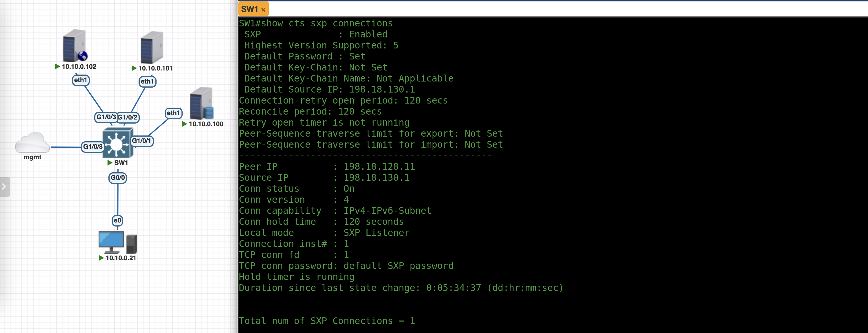
Task: Click the SW1 switch icon
Action: coord(117,143)
